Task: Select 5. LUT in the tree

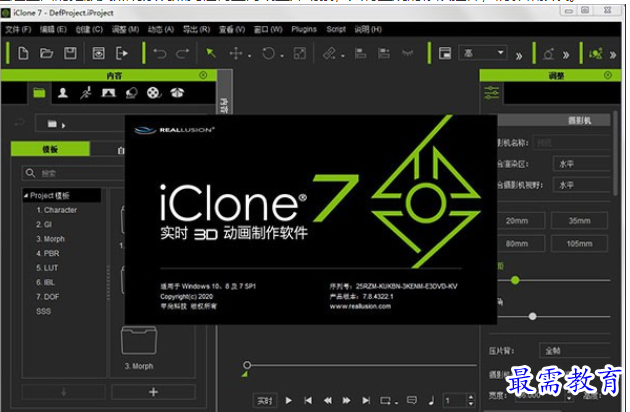Action: (47, 268)
